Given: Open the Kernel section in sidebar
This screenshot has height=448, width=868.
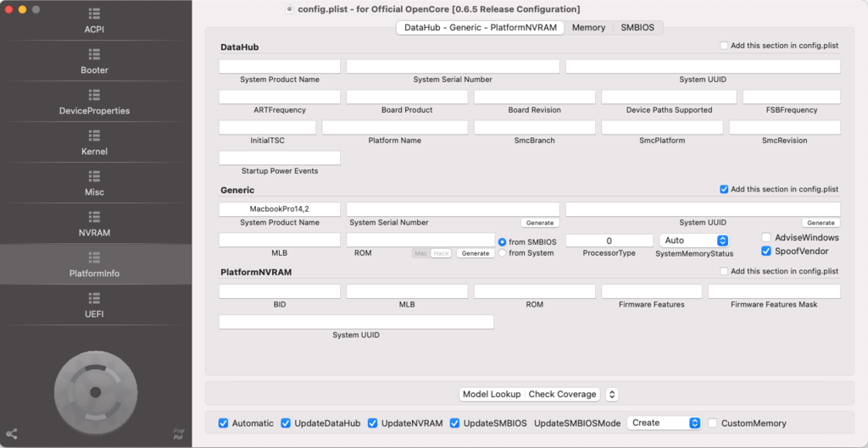Looking at the screenshot, I should point(94,142).
